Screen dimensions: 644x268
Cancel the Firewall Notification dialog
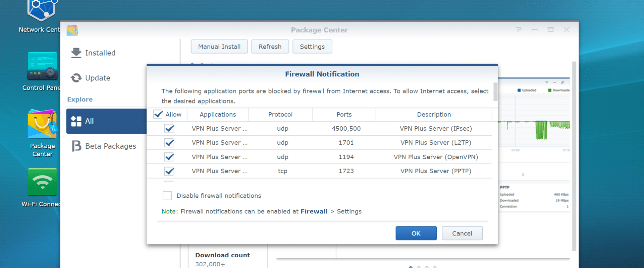pos(462,233)
